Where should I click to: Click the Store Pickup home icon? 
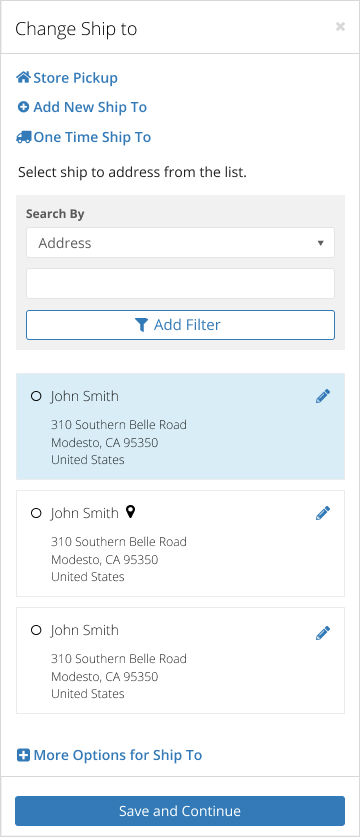(x=24, y=78)
